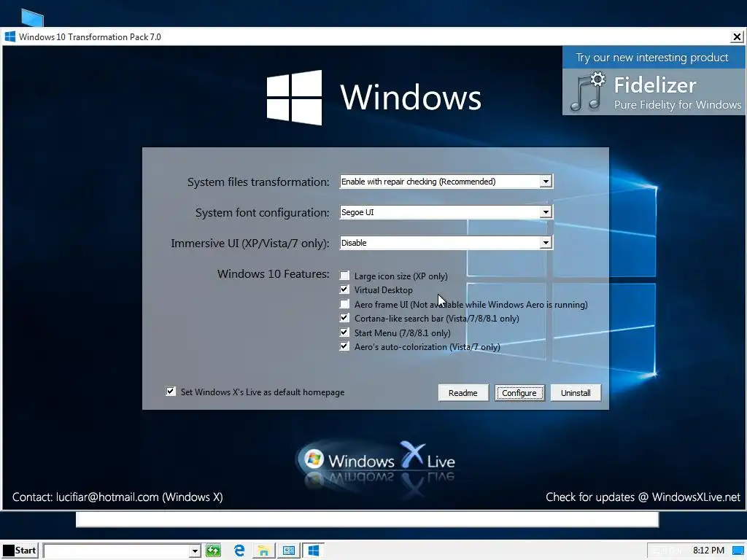Open File Explorer folder icon in taskbar

point(263,551)
